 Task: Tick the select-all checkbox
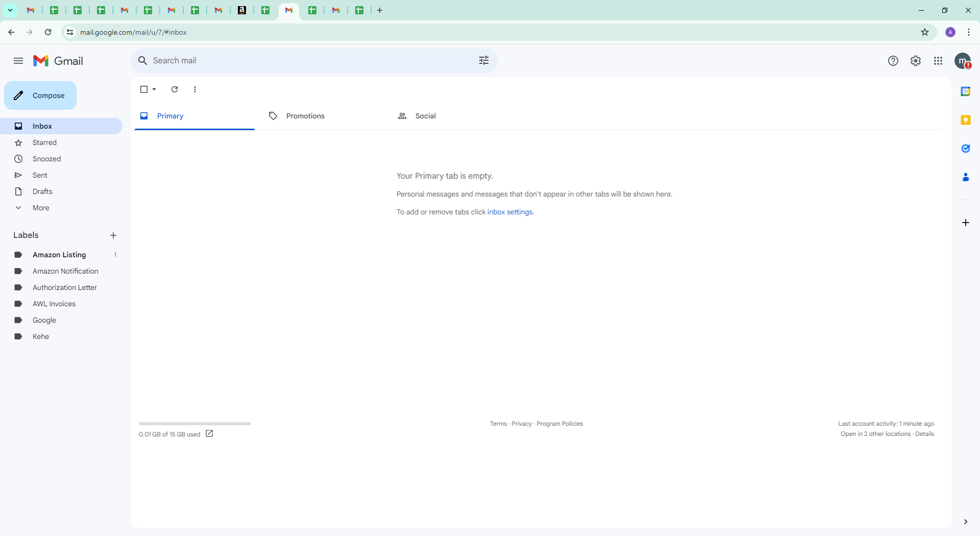click(144, 89)
